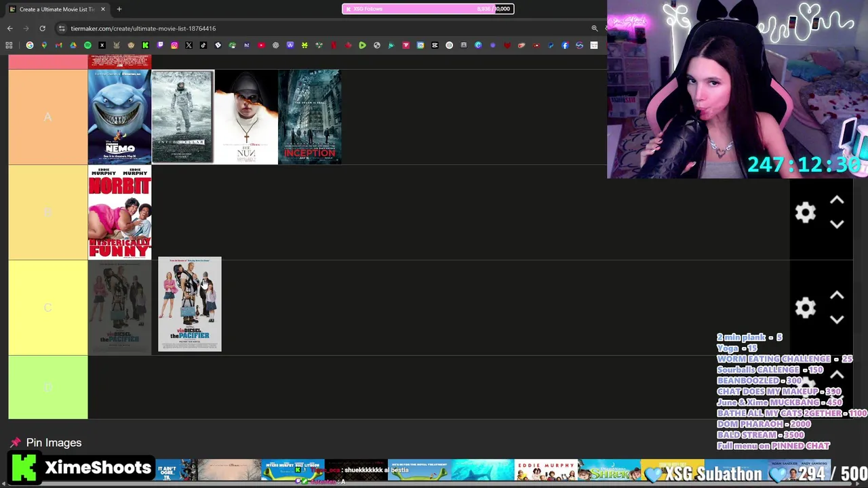The image size is (868, 488).
Task: Click the green tier D label
Action: 48,387
